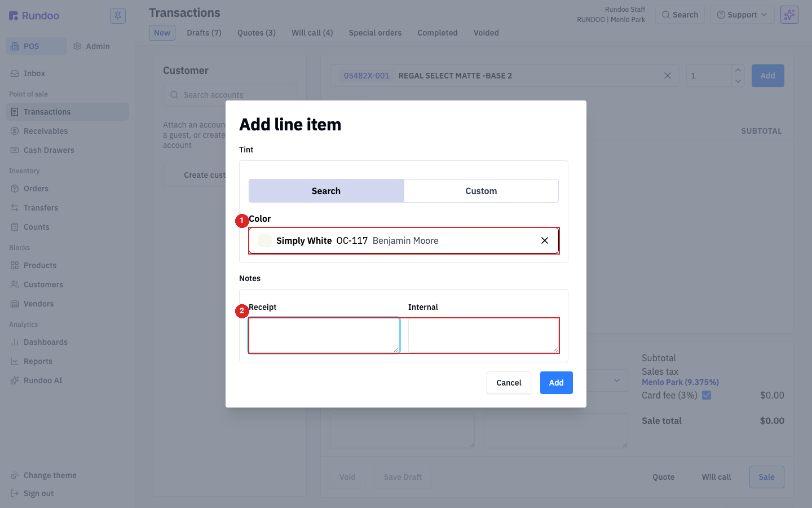Click the Create customer button

coord(195,175)
